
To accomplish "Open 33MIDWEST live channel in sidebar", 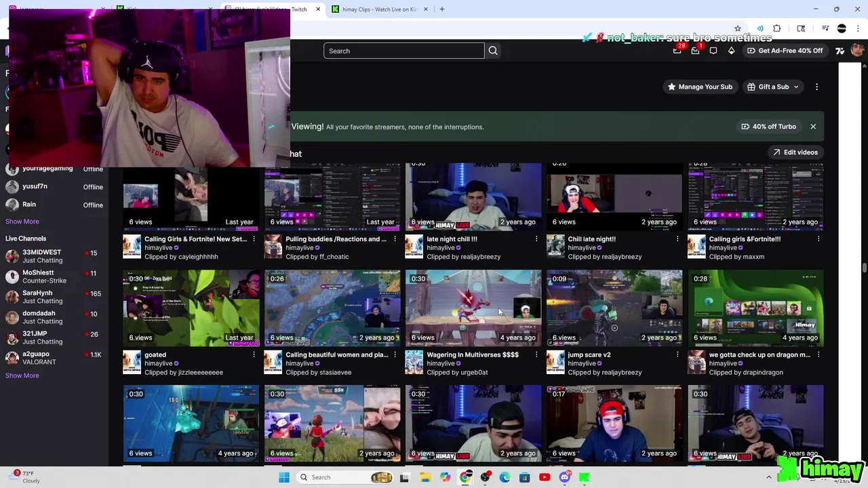I will click(x=54, y=256).
